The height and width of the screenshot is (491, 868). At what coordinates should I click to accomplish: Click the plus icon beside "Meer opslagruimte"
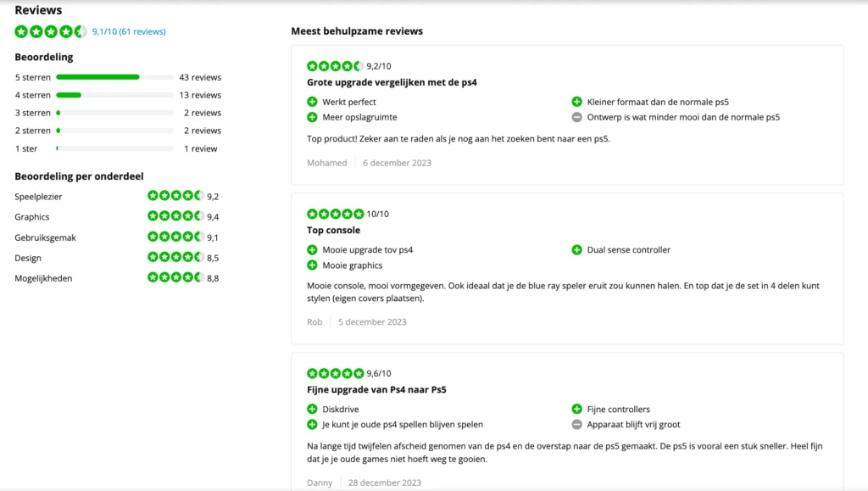point(313,117)
